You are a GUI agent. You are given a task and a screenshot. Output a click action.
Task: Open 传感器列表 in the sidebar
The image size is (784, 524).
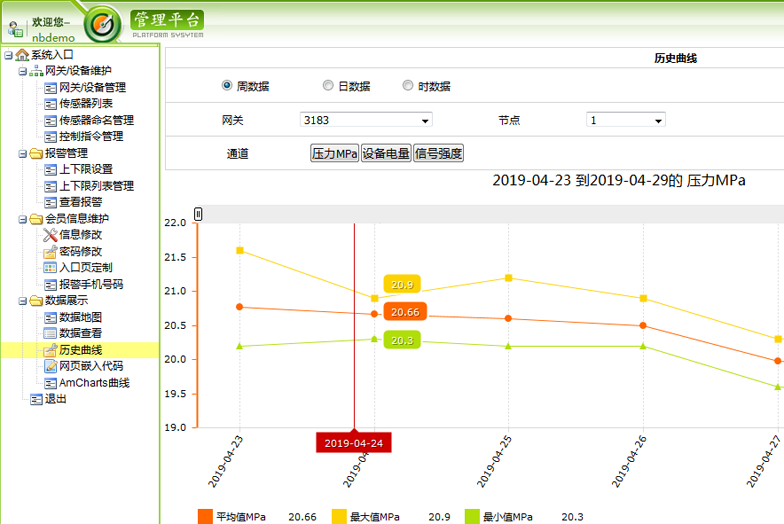(85, 104)
